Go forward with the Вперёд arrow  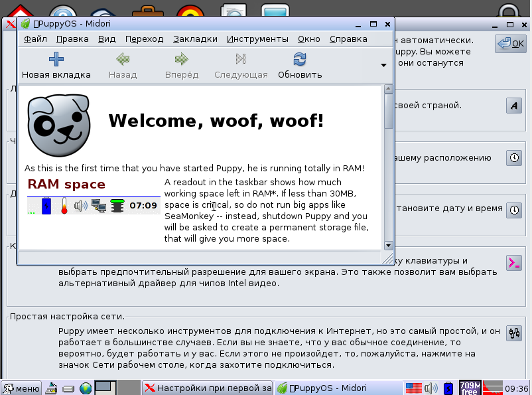[x=182, y=59]
